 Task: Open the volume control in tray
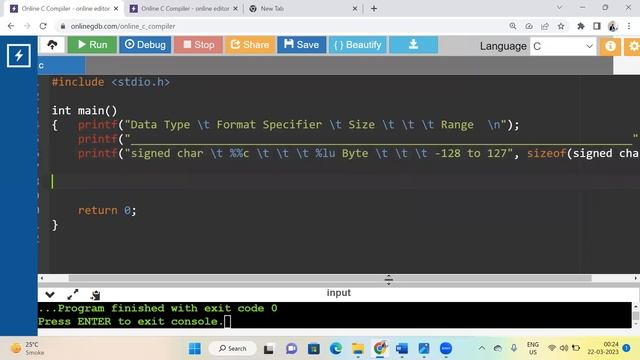point(564,348)
